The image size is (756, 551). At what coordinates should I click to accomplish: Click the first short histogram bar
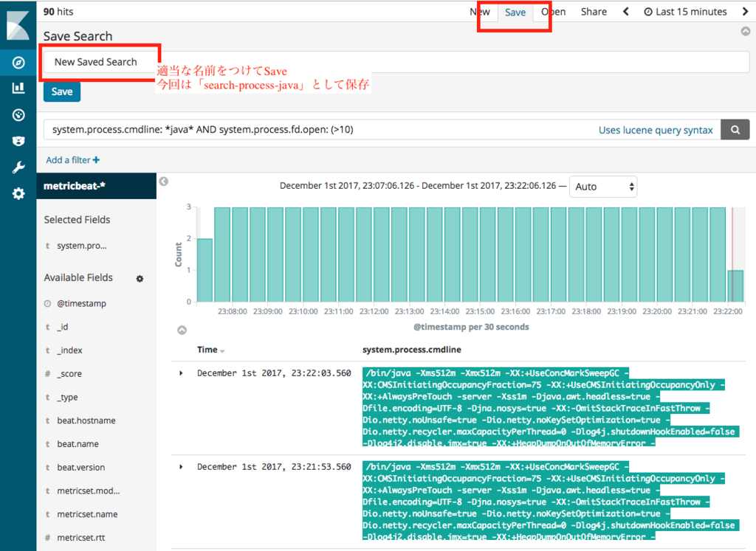pyautogui.click(x=205, y=270)
